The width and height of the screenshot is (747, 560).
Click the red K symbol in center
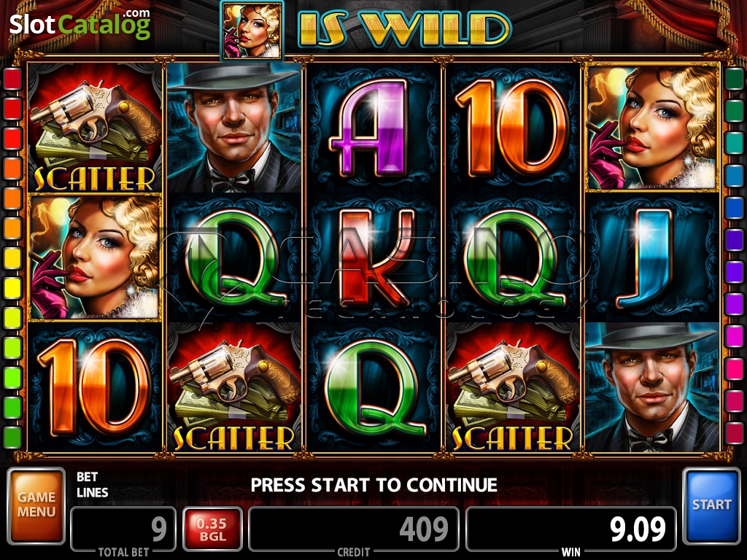coord(373,257)
